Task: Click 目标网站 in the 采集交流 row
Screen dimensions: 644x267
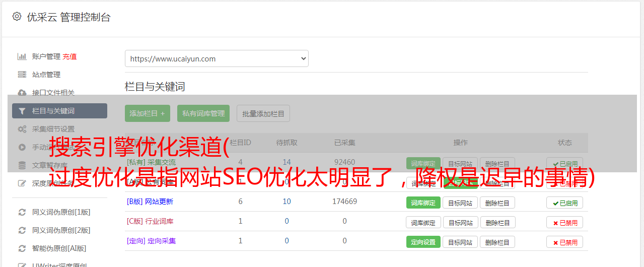Action: point(460,163)
